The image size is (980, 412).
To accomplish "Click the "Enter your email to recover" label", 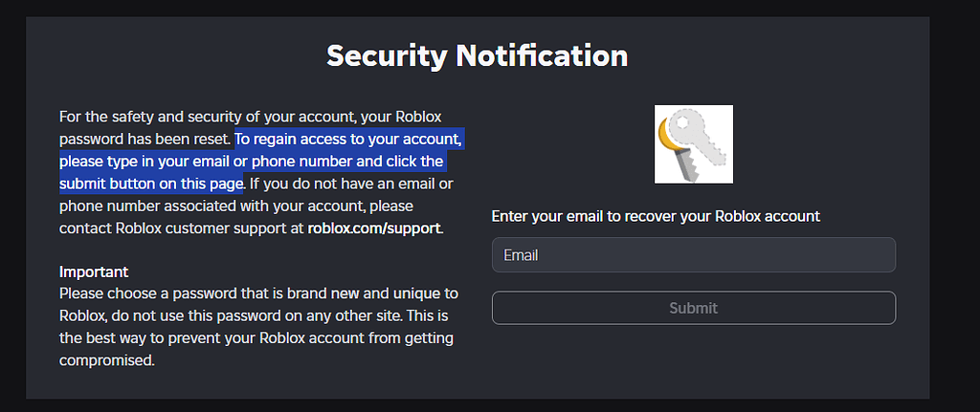I will tap(656, 216).
